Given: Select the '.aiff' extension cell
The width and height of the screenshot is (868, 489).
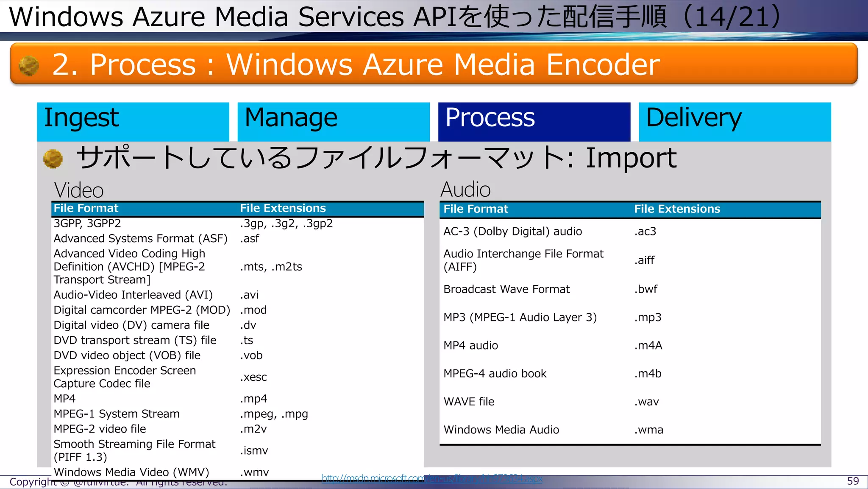Looking at the screenshot, I should pos(644,260).
